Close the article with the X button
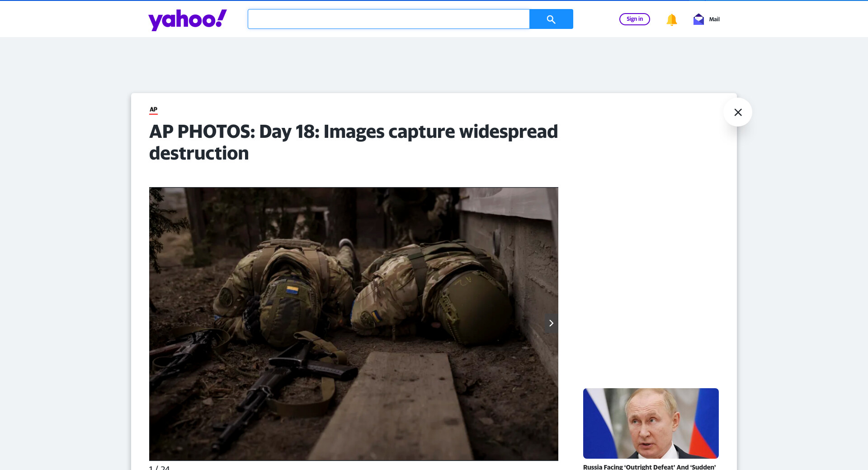 pos(738,112)
